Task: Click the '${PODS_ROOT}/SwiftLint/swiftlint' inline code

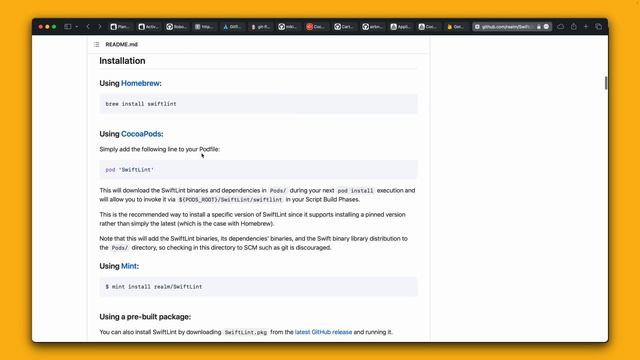Action: 230,200
